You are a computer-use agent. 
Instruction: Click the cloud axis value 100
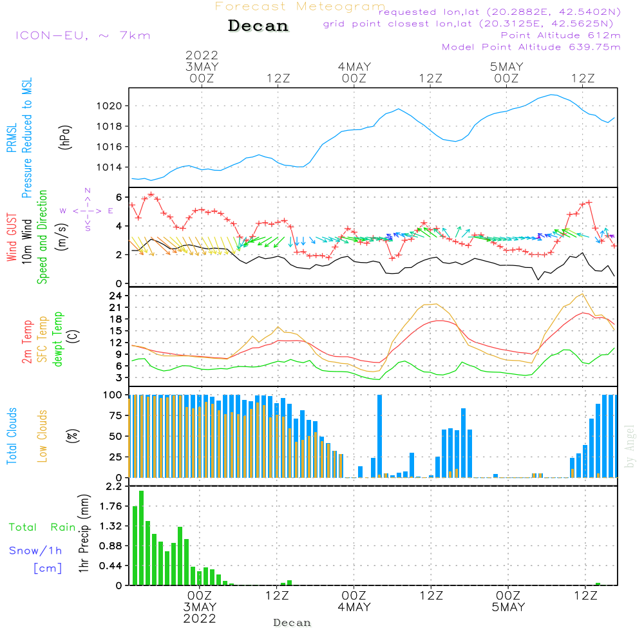point(113,395)
